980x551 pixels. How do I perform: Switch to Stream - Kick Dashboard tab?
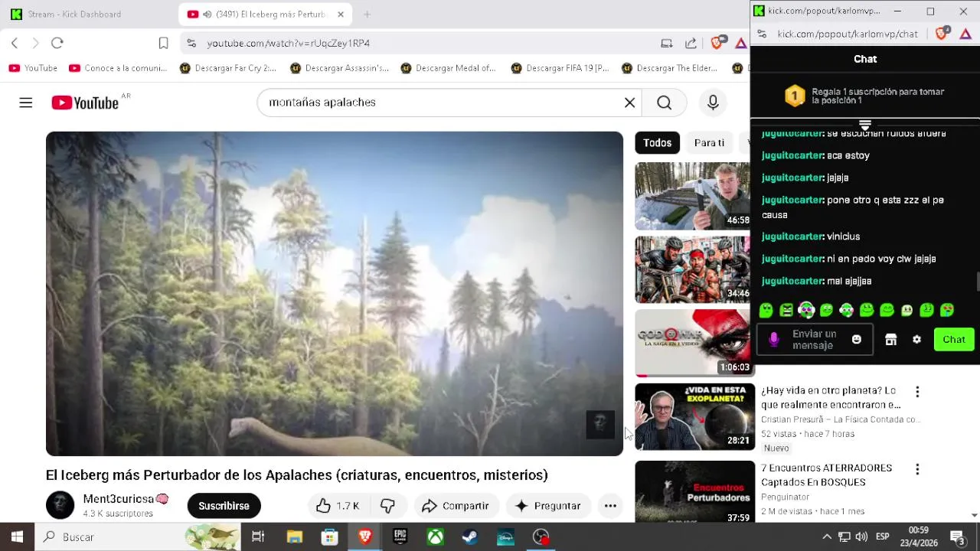tap(74, 14)
